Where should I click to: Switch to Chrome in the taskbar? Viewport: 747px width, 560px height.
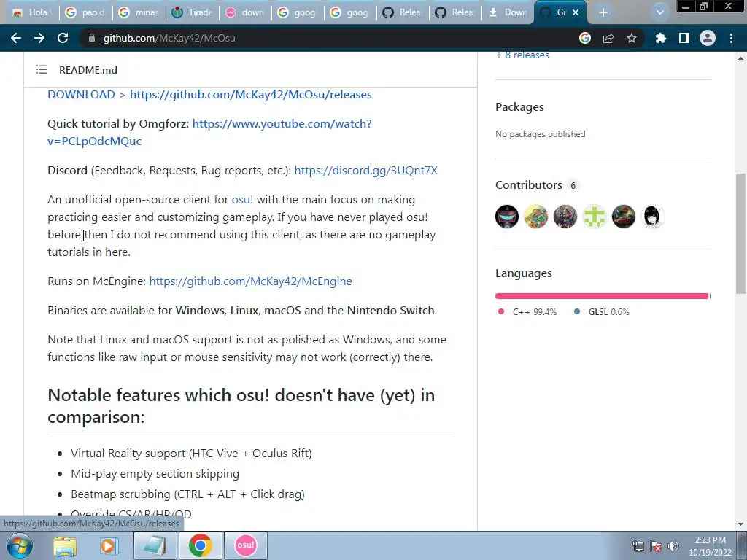click(x=200, y=545)
